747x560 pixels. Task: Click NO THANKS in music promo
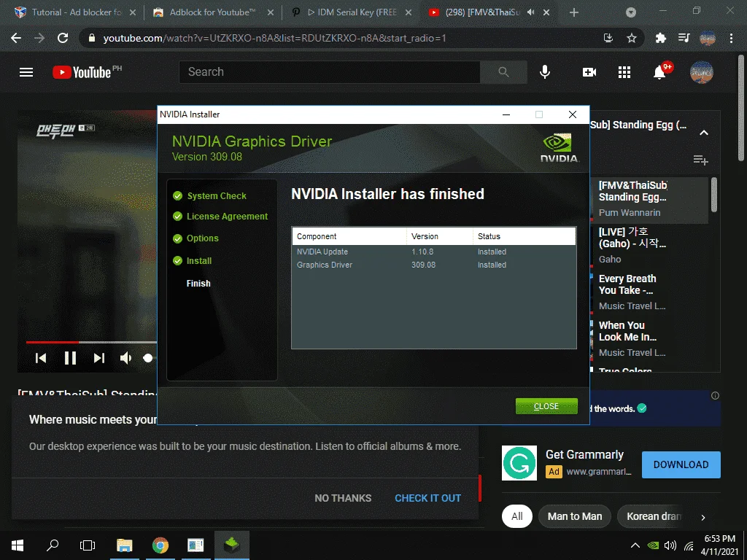[x=343, y=498]
